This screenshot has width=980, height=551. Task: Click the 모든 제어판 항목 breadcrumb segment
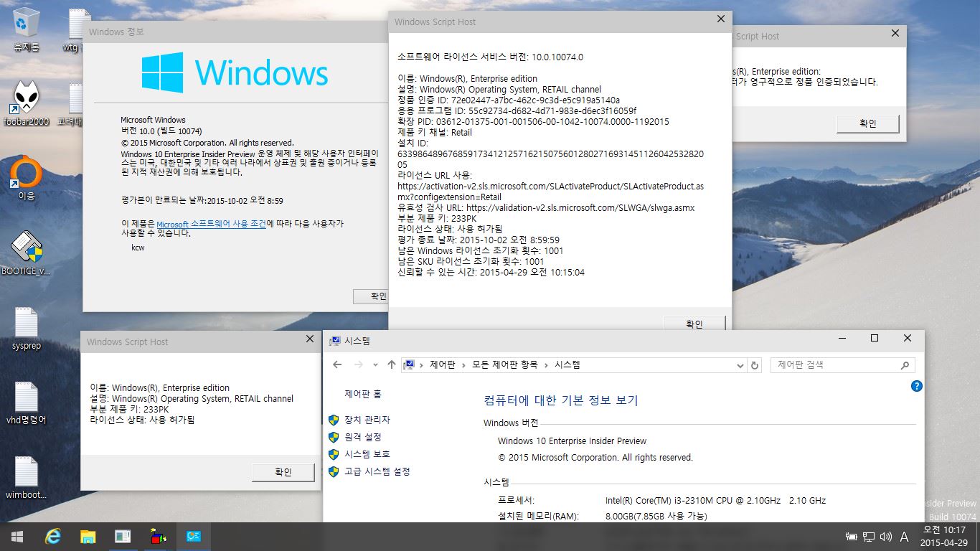(505, 365)
